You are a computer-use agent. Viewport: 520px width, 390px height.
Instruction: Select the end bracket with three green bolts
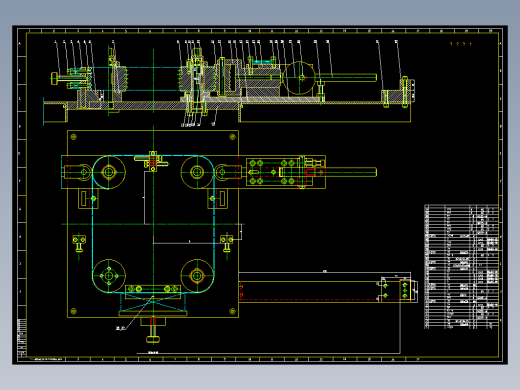tap(405, 290)
